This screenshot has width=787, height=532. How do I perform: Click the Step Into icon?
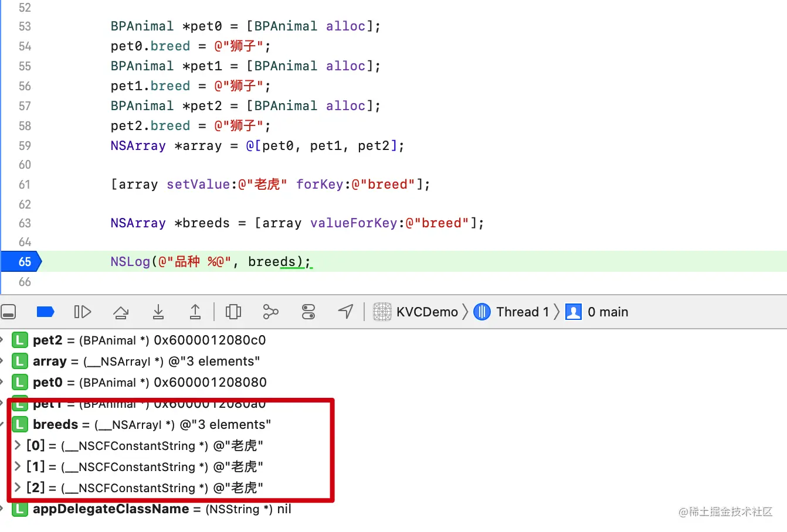click(x=158, y=312)
